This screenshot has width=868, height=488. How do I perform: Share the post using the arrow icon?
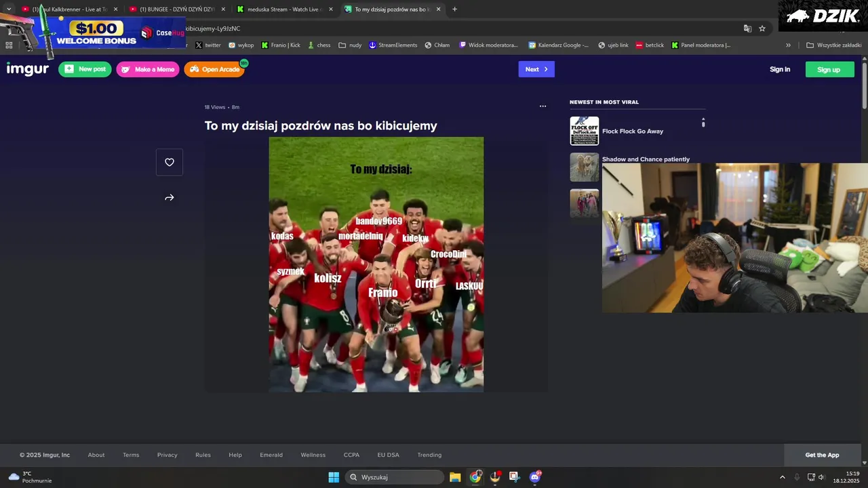(x=170, y=198)
